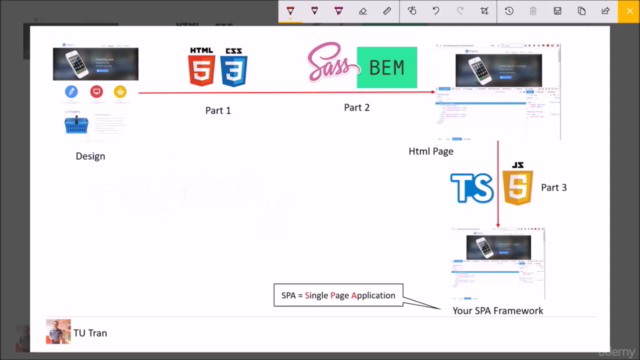Viewport: 640px width, 360px height.
Task: Click the green BEM badge
Action: point(387,67)
